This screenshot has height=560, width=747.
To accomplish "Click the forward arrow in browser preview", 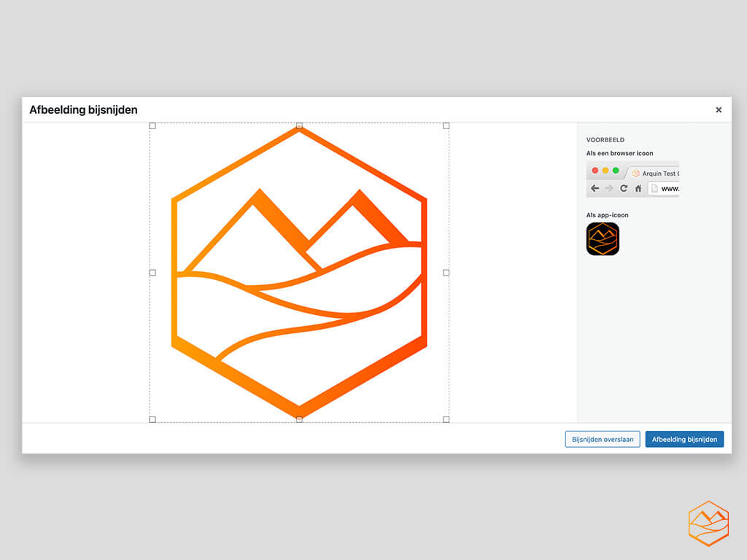I will pyautogui.click(x=609, y=188).
